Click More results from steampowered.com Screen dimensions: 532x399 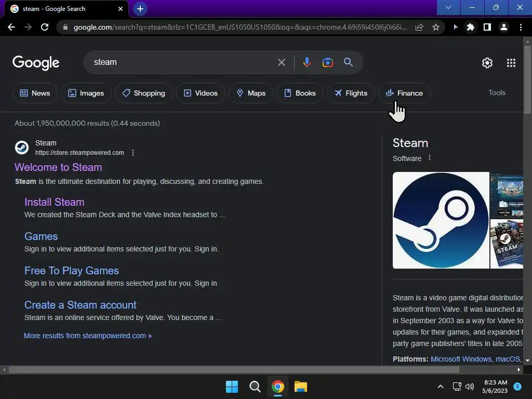point(88,336)
